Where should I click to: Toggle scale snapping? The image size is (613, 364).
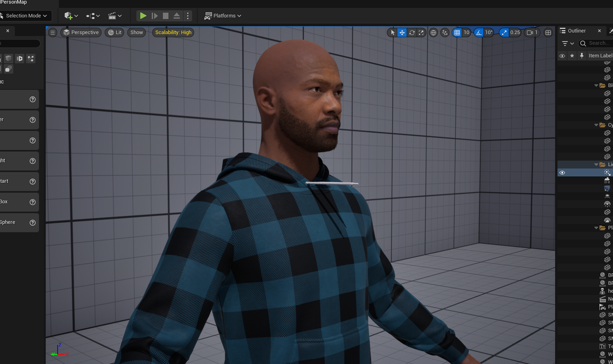[504, 32]
